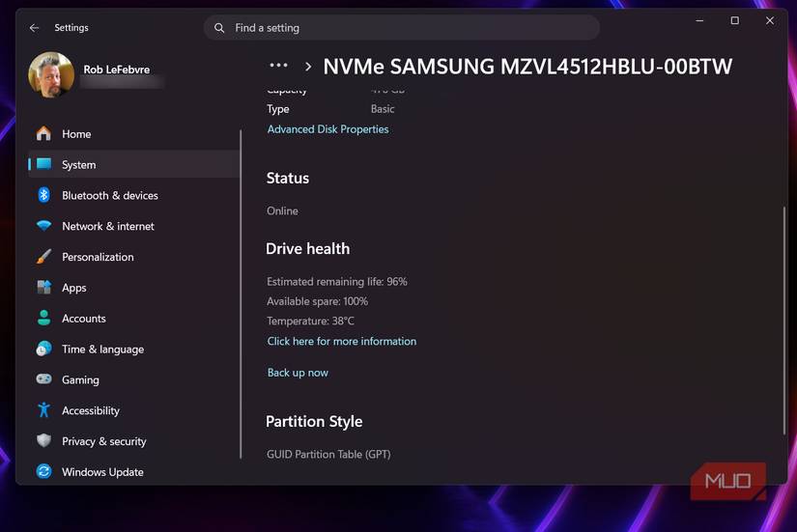This screenshot has width=797, height=532.
Task: Click Rob LeFebvre account name
Action: tap(116, 70)
